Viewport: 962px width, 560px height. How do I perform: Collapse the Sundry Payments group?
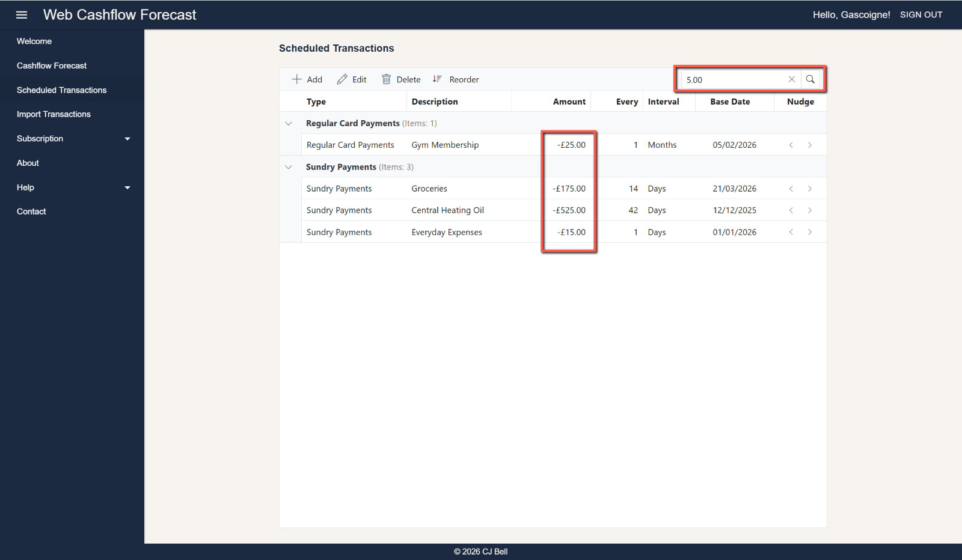click(x=289, y=167)
